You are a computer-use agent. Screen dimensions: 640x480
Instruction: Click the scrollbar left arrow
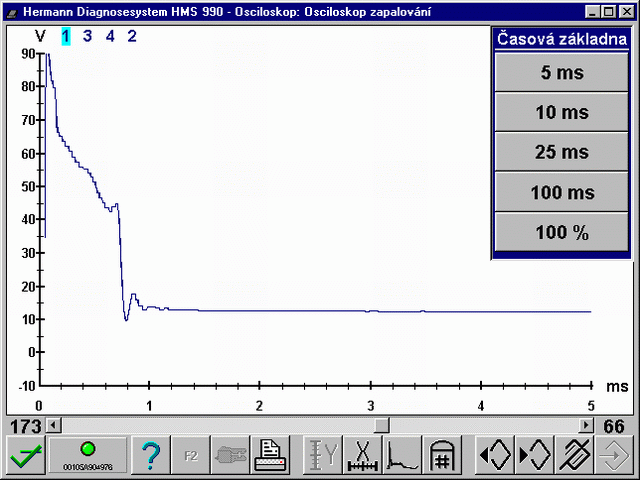[54, 426]
